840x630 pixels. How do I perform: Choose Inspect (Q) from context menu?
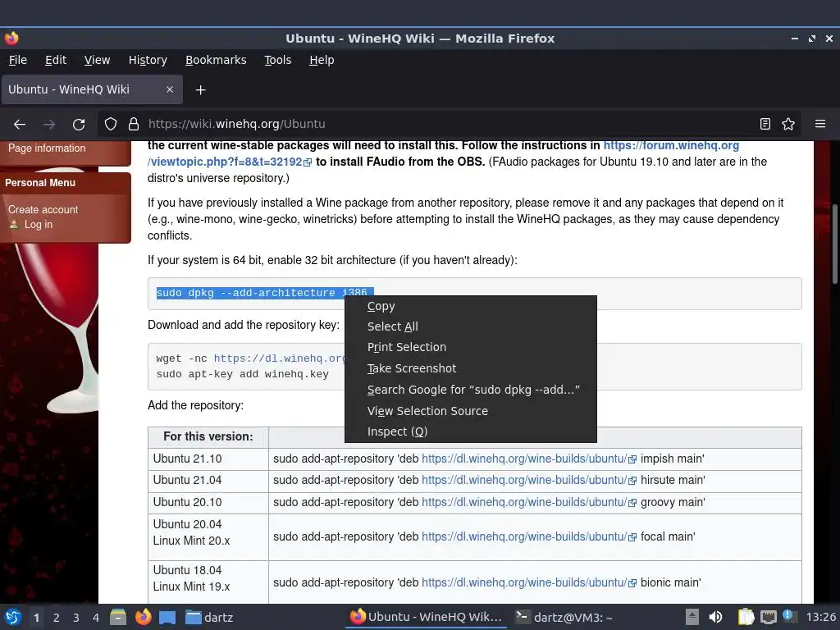point(470,431)
